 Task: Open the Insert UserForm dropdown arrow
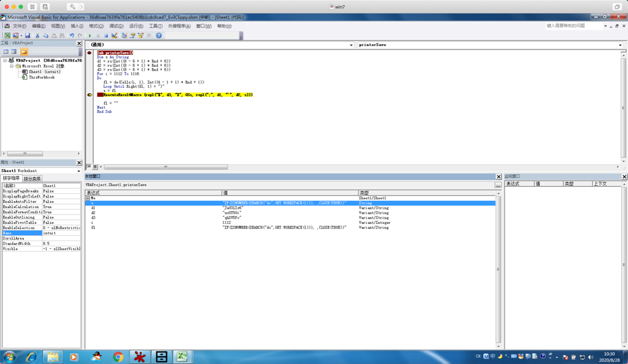(21, 36)
